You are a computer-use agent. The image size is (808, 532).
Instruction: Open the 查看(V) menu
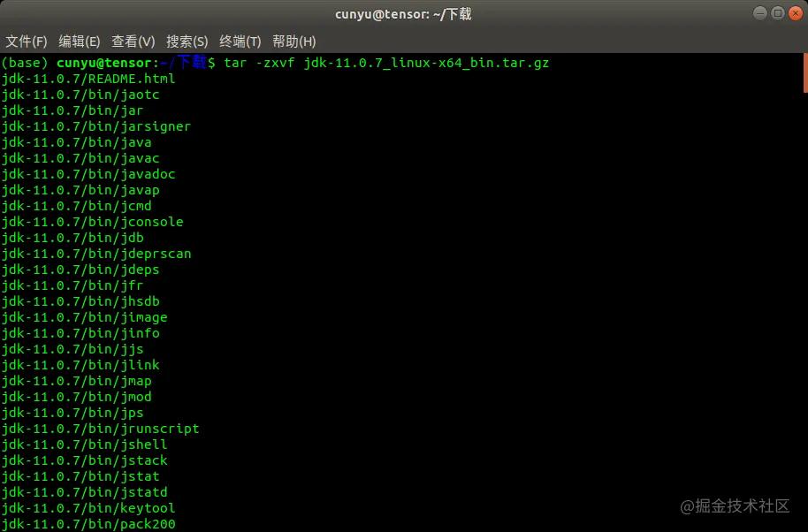click(133, 42)
